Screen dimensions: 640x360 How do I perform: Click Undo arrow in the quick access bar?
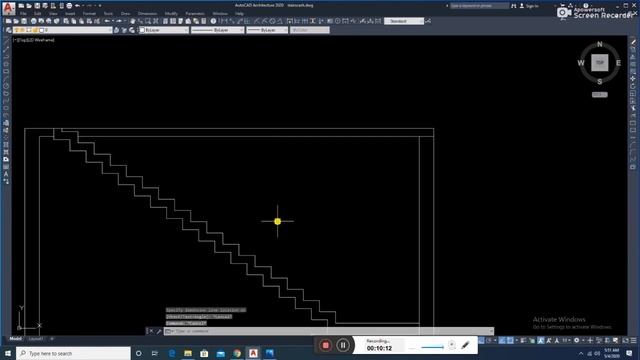(x=78, y=6)
